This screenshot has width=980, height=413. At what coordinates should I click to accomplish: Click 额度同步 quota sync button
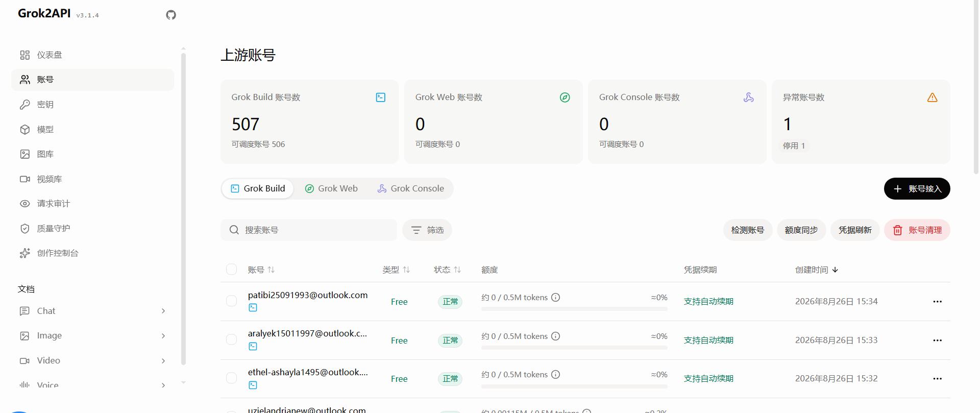pyautogui.click(x=801, y=230)
